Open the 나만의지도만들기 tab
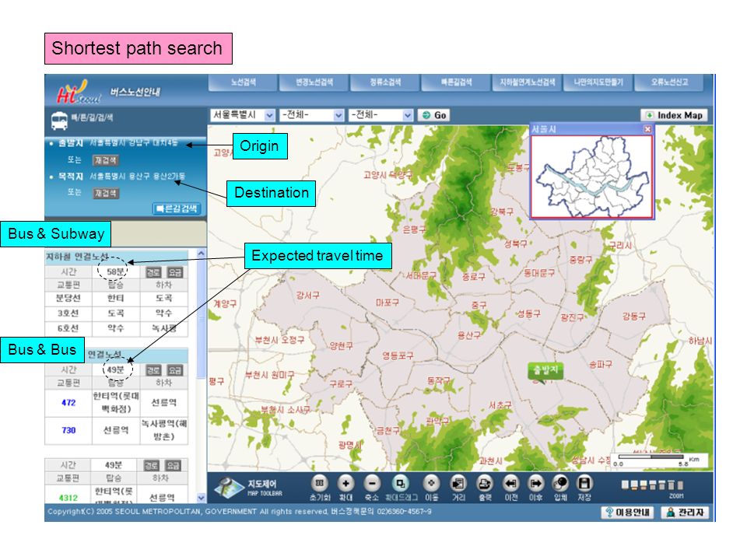Viewport: 747px width, 560px height. click(x=598, y=82)
